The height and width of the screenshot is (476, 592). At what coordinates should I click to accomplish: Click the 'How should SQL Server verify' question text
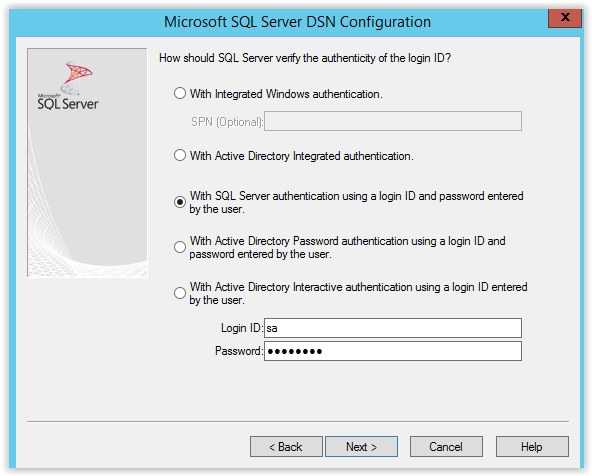click(x=305, y=58)
